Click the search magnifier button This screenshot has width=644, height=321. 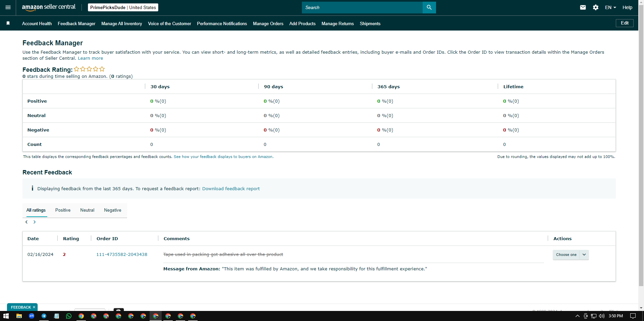coord(429,7)
